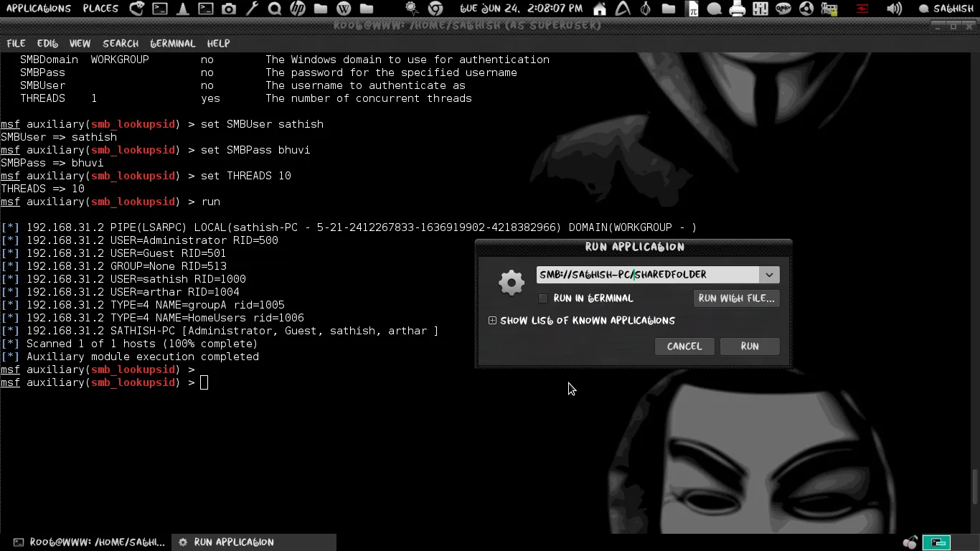Open the rosette award icon in panel

[x=412, y=9]
